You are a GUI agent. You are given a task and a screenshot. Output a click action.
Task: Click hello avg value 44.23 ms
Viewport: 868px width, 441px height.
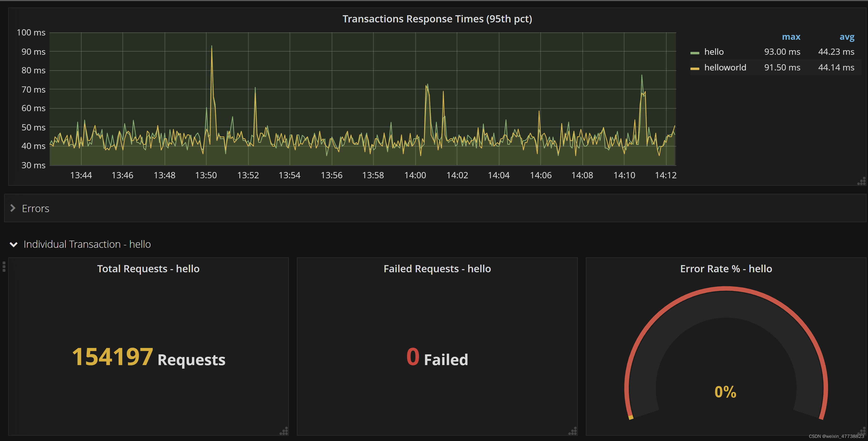pyautogui.click(x=836, y=52)
